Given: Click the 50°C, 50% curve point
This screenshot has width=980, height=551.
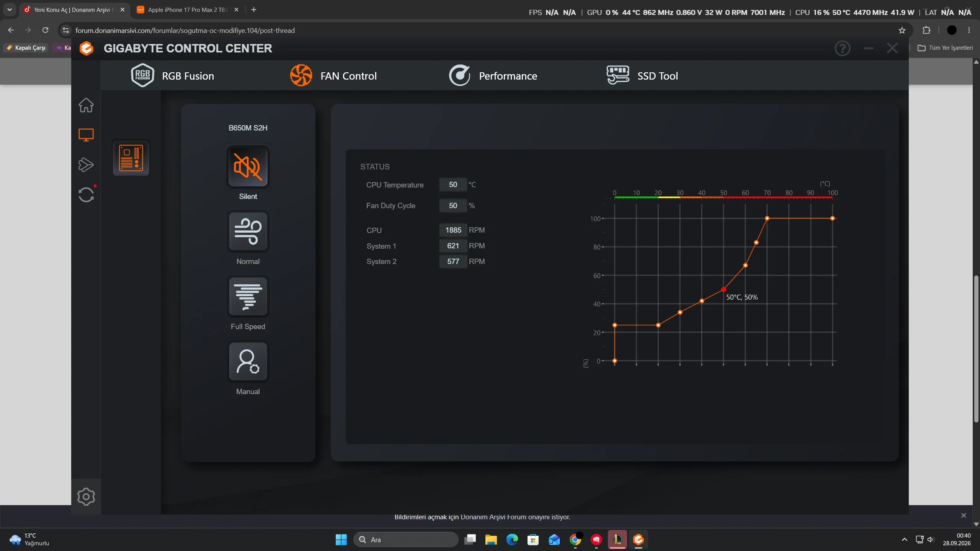Looking at the screenshot, I should click(724, 290).
